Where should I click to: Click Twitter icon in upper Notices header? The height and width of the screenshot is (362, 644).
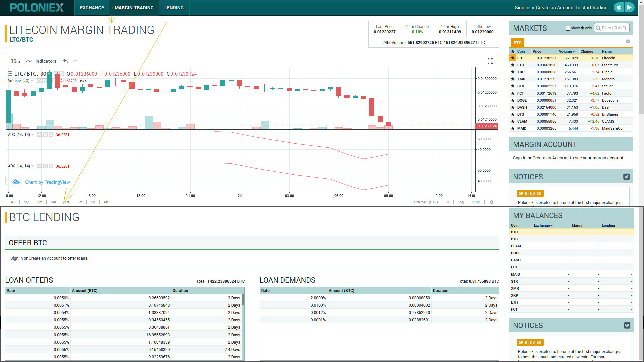[x=626, y=177]
